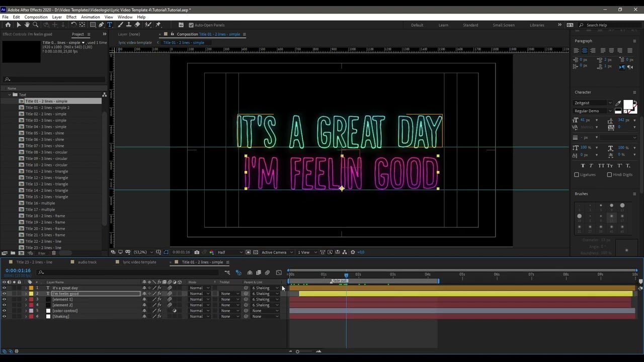Viewport: 644px width, 362px height.
Task: Open the Composition menu
Action: tap(36, 17)
